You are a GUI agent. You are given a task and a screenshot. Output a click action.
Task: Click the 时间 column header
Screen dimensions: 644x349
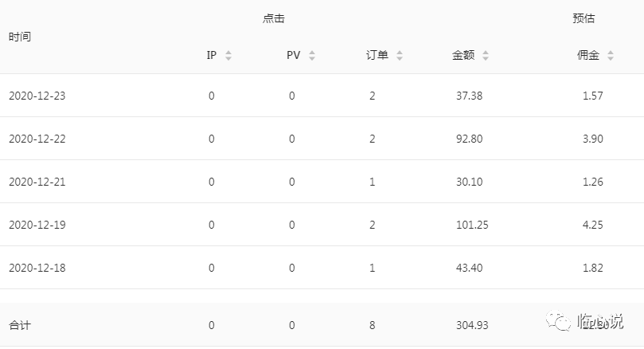(x=20, y=37)
